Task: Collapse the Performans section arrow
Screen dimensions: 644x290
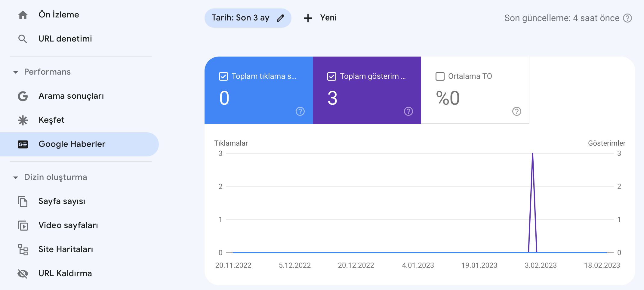Action: point(16,72)
